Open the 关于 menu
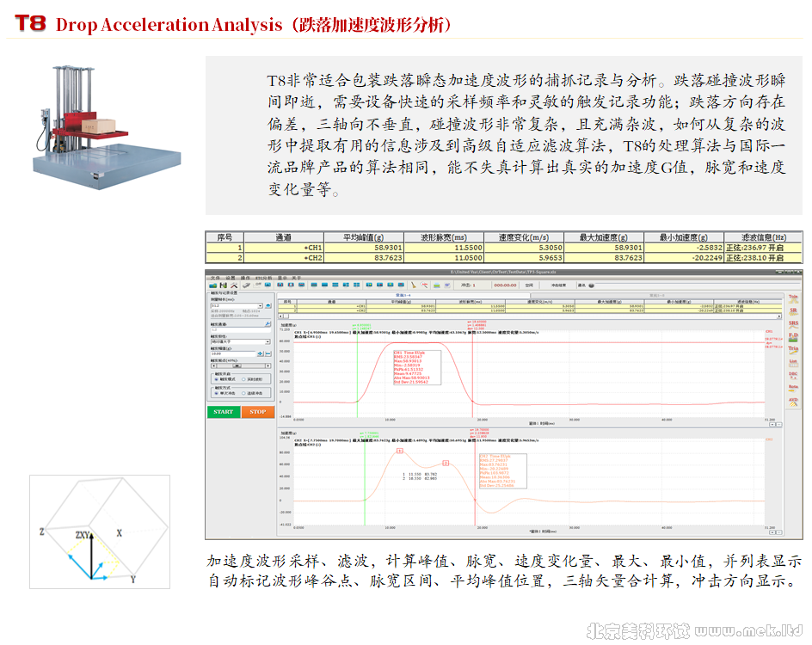The image size is (812, 645). point(296,278)
